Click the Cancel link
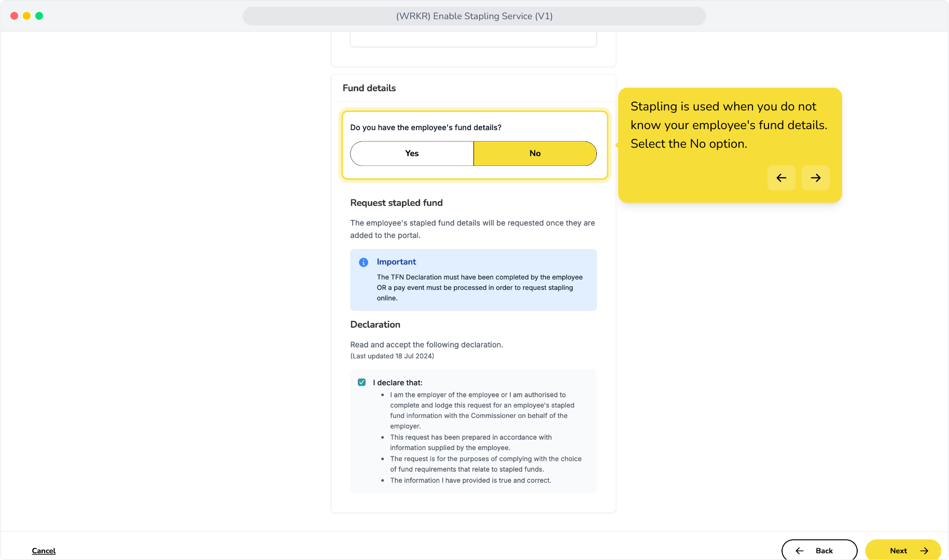Image resolution: width=949 pixels, height=560 pixels. click(44, 551)
